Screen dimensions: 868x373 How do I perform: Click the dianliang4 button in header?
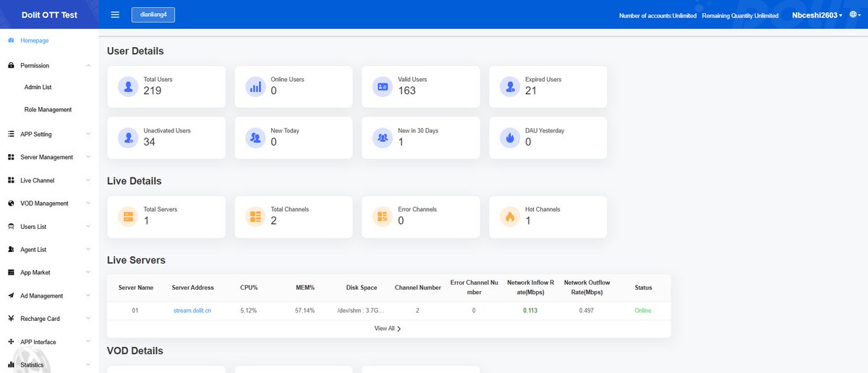[x=153, y=14]
